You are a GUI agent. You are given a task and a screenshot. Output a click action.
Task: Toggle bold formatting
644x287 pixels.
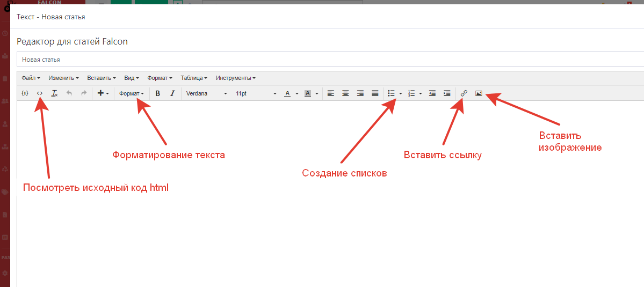pos(157,93)
